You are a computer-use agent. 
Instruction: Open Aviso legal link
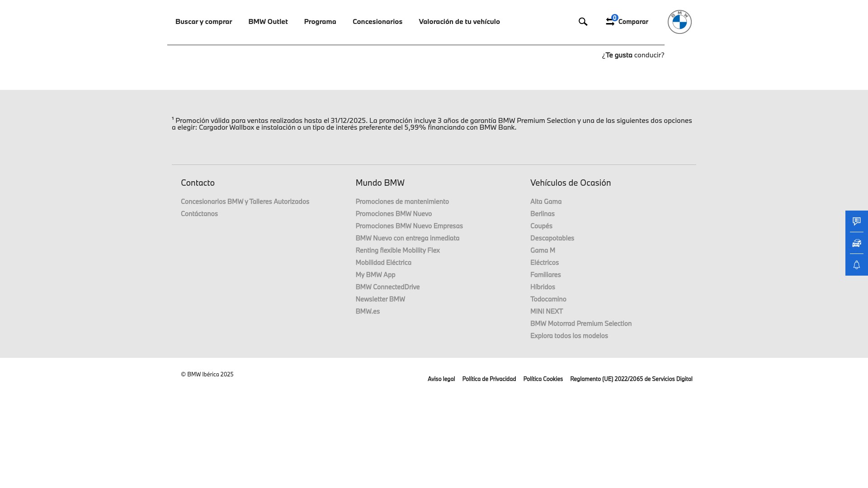441,379
